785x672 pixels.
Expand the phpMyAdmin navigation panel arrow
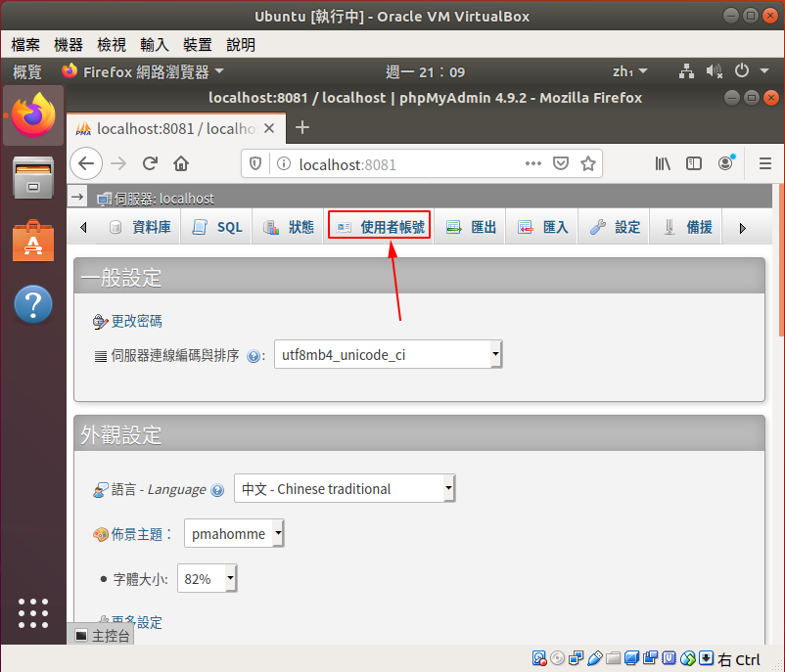(77, 198)
